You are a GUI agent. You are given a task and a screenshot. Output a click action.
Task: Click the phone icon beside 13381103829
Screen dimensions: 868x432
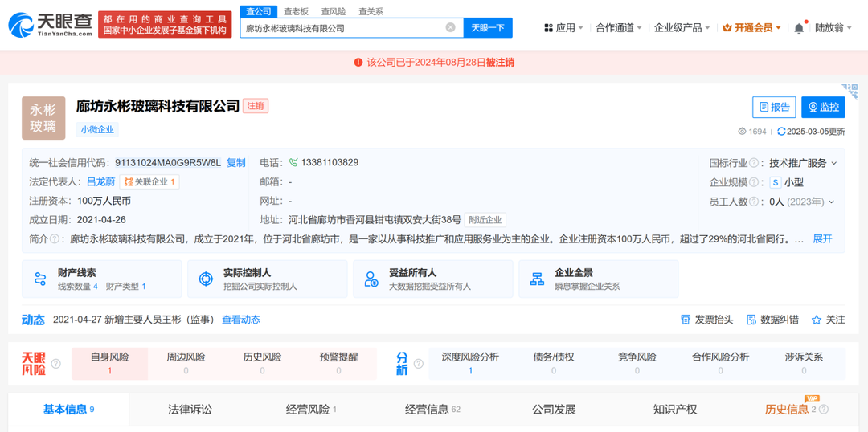(293, 163)
